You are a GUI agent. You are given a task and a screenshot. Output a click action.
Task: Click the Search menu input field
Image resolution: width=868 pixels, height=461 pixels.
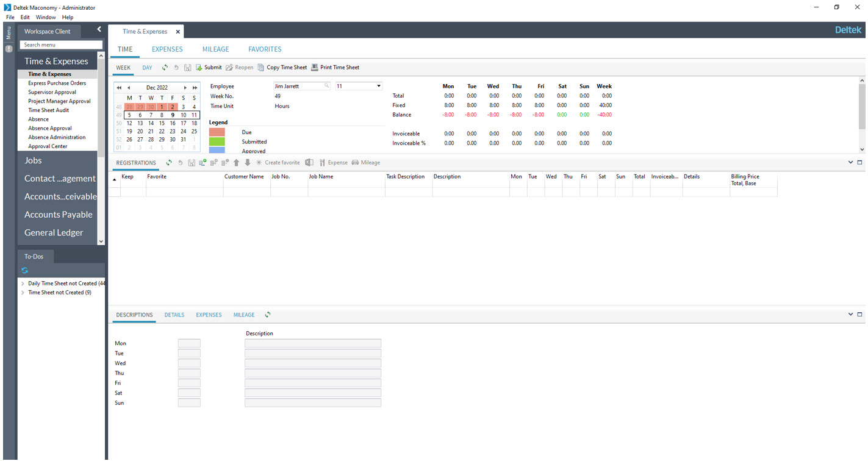[x=60, y=45]
